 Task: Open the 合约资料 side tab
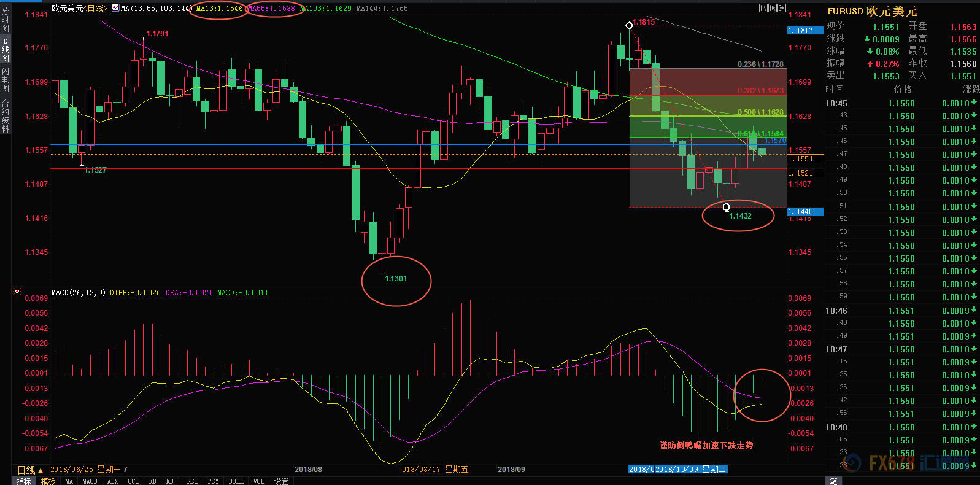pyautogui.click(x=5, y=115)
